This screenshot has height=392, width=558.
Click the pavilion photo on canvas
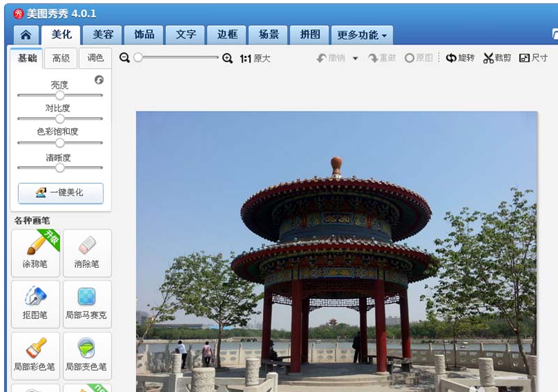(x=336, y=252)
